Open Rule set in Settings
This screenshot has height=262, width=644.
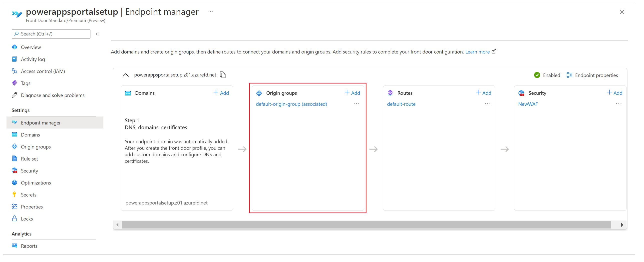click(x=29, y=159)
